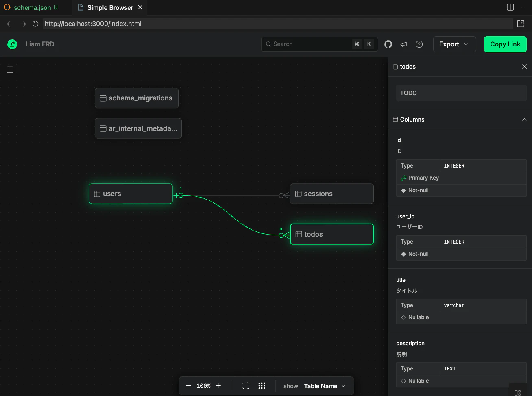Click the TODO table comment box
532x396 pixels.
[461, 93]
